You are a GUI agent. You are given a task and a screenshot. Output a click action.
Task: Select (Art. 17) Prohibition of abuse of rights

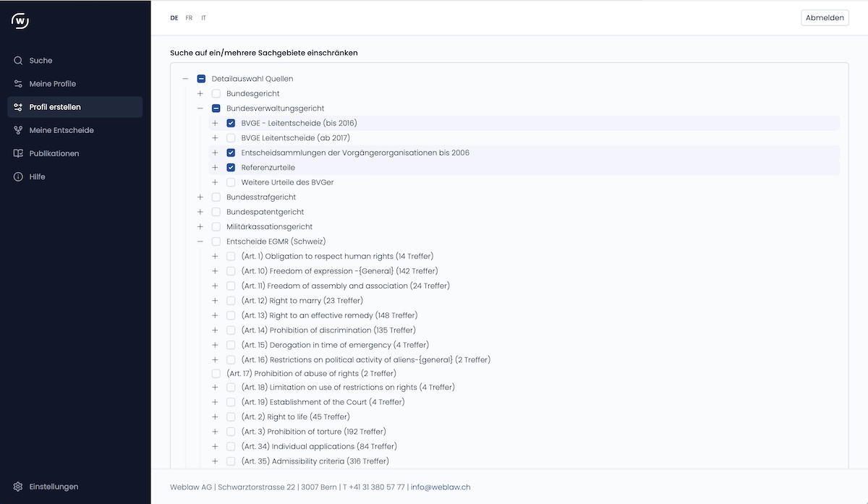pos(216,374)
